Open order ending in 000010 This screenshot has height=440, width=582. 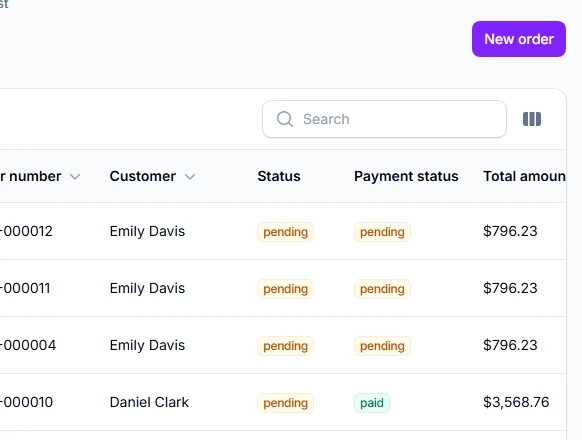pyautogui.click(x=26, y=402)
